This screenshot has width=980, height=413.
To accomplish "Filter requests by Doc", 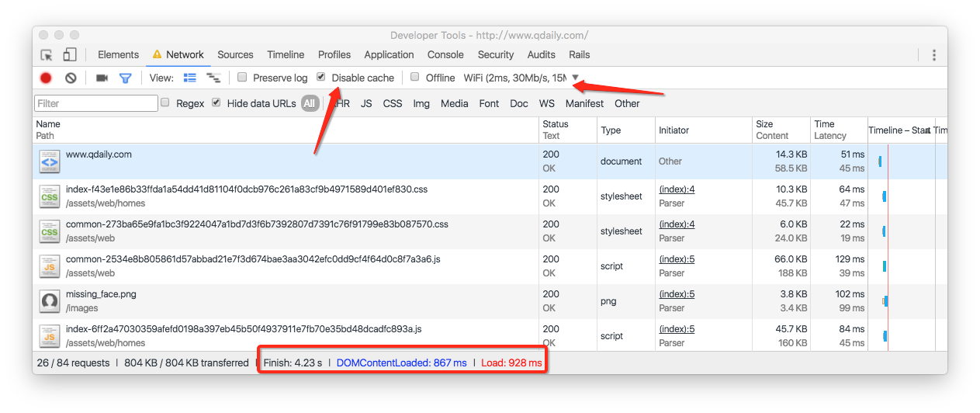I will [x=519, y=103].
